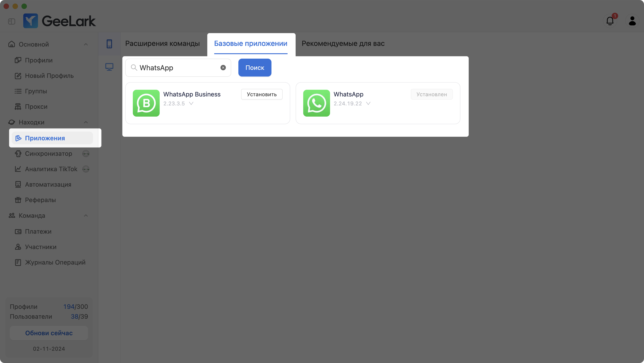This screenshot has height=363, width=644.
Task: Select the desktop monitor apps icon
Action: [109, 67]
